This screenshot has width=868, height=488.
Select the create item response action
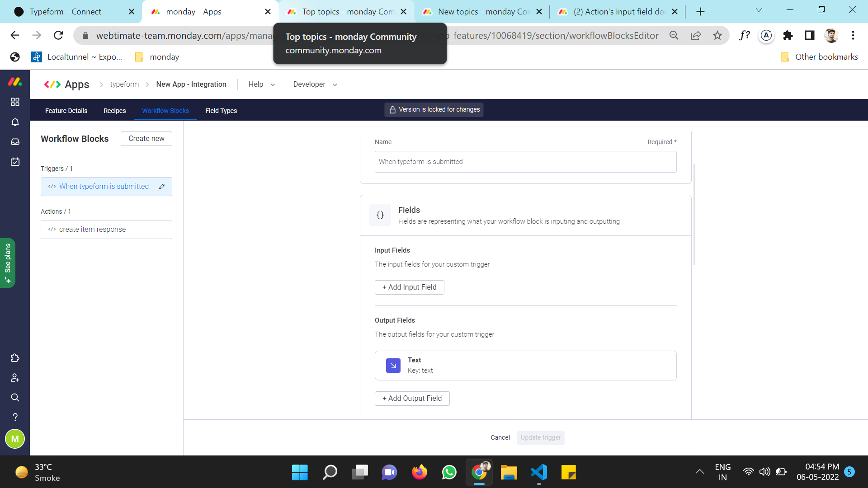tap(106, 230)
